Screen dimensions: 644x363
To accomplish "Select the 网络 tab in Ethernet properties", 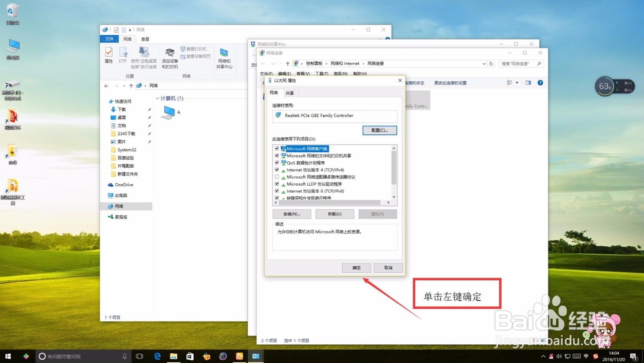I will (274, 93).
